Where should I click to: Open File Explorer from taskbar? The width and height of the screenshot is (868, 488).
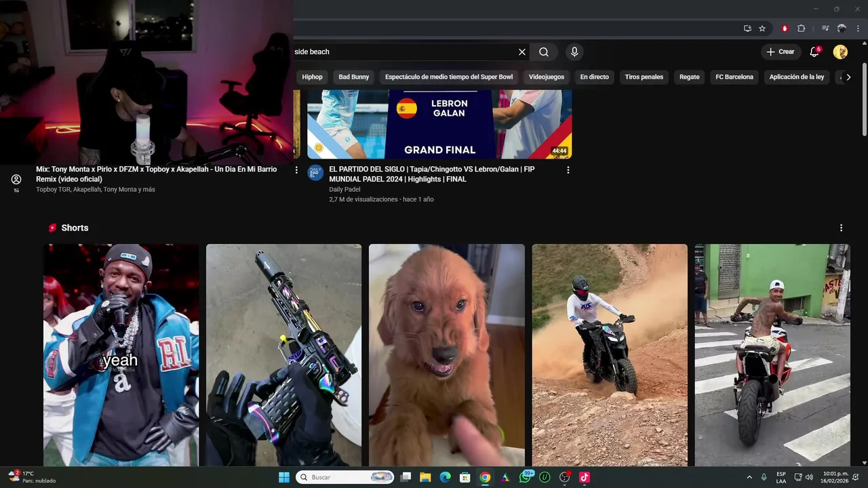coord(425,477)
